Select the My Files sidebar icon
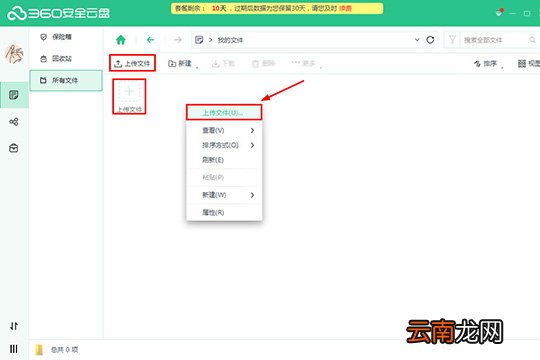Image resolution: width=540 pixels, height=360 pixels. click(x=14, y=95)
